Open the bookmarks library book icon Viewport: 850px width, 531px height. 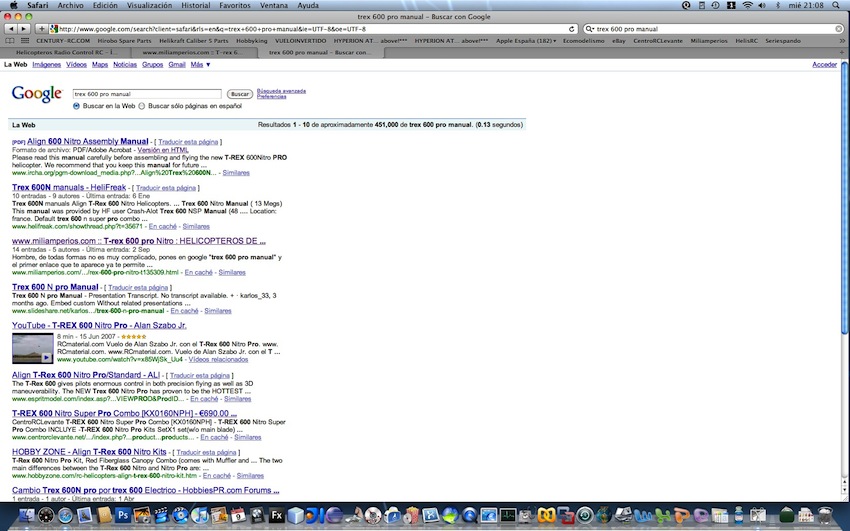pos(11,41)
